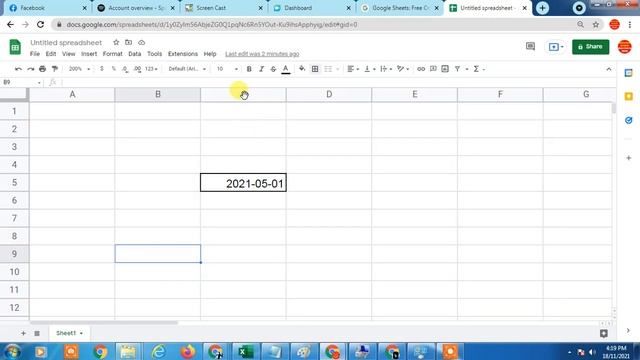The image size is (640, 360).
Task: Open the Edit menu
Action: (51, 54)
